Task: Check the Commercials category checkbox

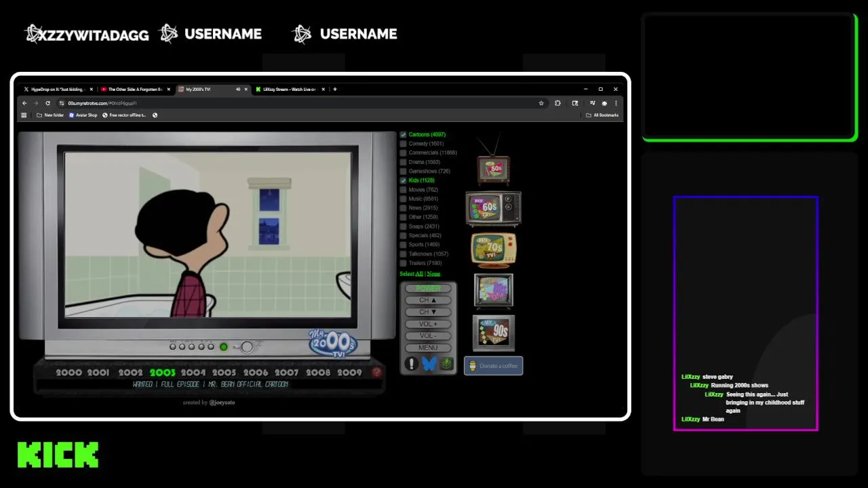Action: tap(403, 153)
